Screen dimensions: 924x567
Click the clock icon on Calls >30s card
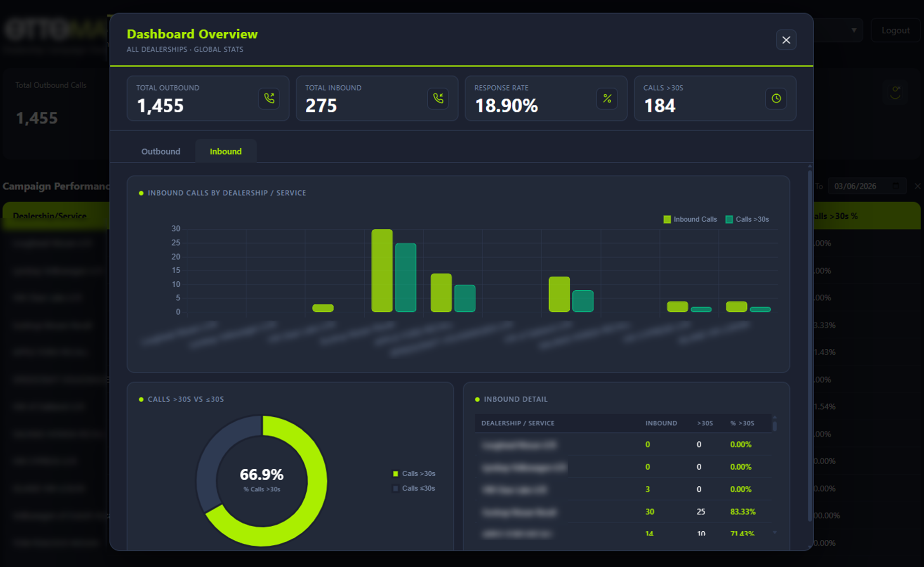pos(776,99)
